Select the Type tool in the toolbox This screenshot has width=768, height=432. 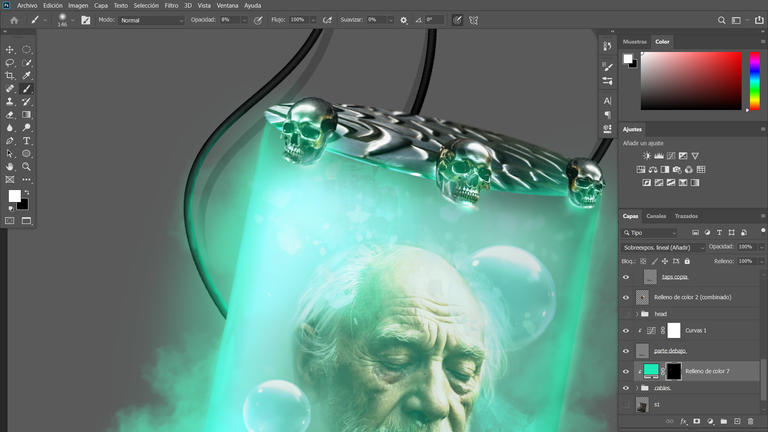click(26, 141)
